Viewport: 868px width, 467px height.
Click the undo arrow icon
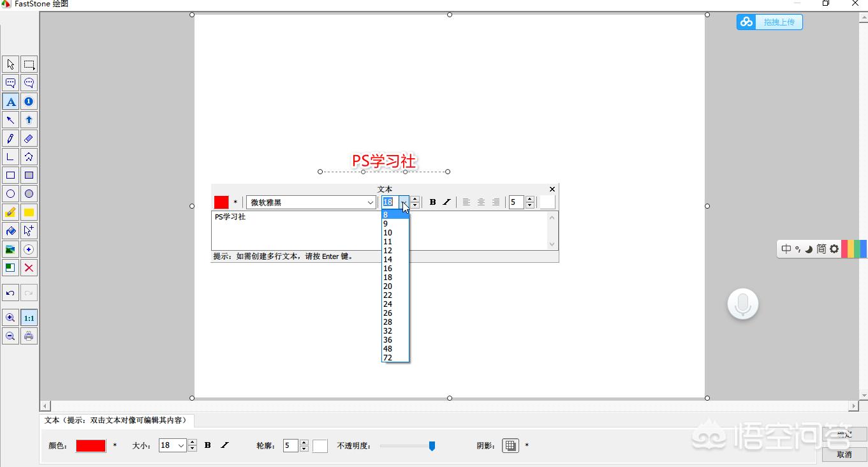click(10, 293)
